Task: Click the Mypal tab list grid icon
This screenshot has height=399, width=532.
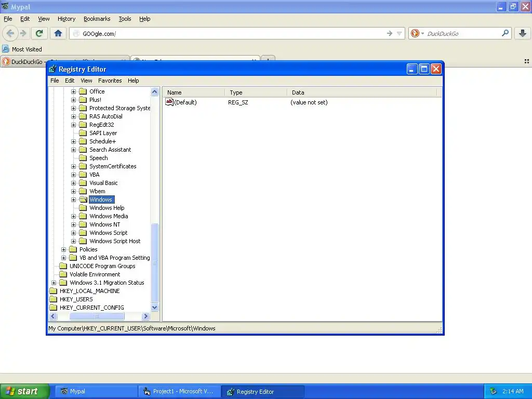Action: [x=527, y=61]
